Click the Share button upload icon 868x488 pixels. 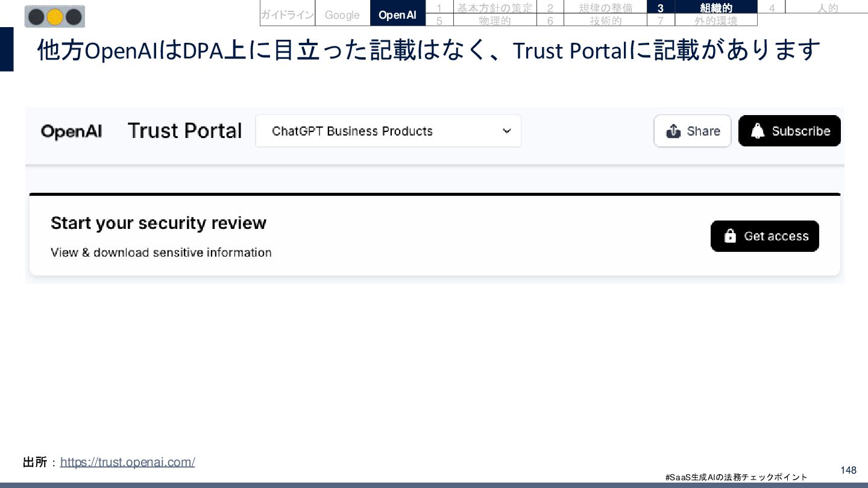[673, 131]
